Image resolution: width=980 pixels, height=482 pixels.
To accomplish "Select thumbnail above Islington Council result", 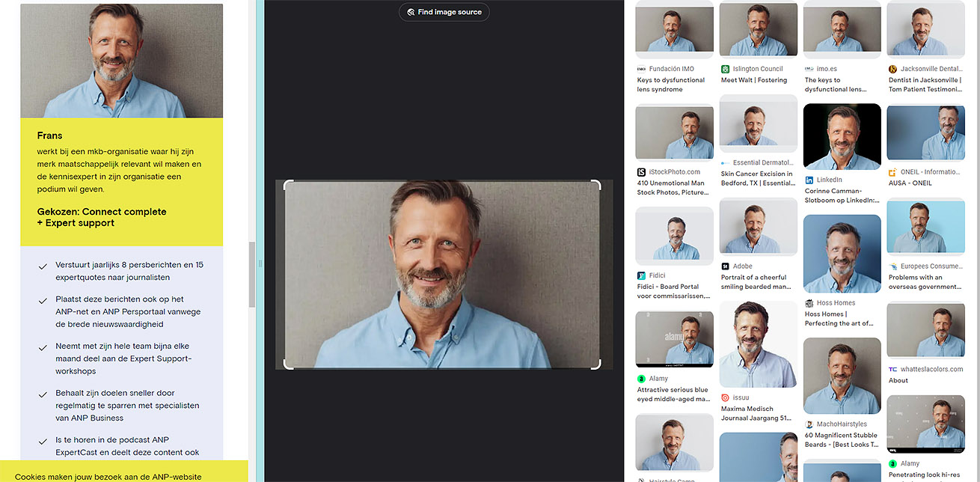I will point(758,29).
